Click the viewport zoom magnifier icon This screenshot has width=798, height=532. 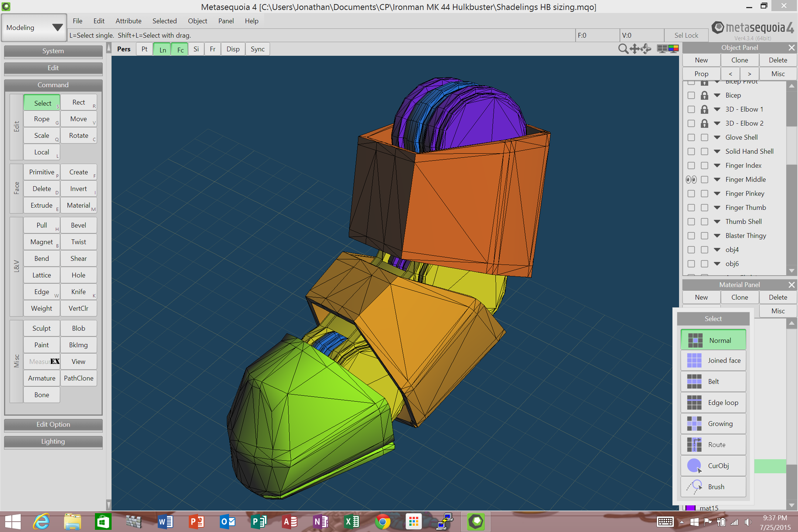(623, 49)
